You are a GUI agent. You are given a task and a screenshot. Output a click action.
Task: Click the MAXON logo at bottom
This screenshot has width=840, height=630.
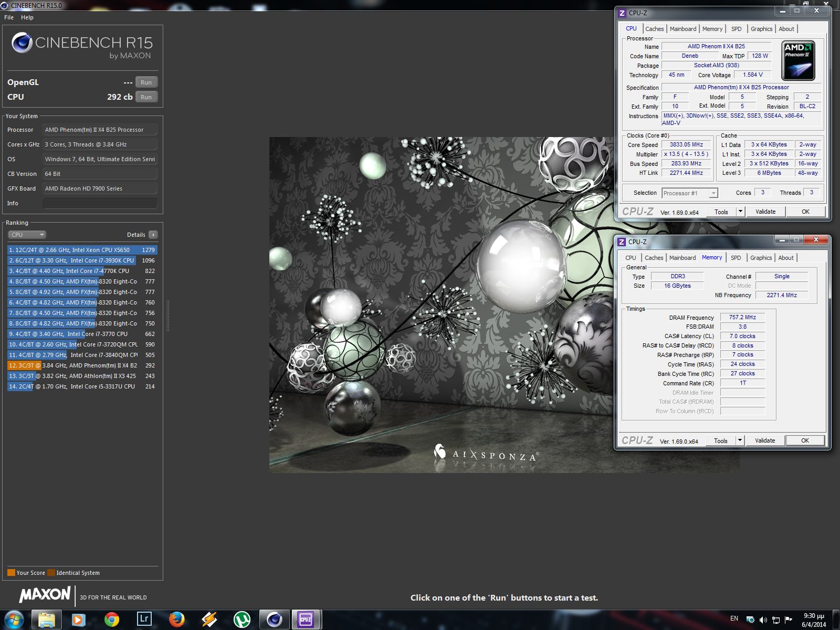[45, 595]
